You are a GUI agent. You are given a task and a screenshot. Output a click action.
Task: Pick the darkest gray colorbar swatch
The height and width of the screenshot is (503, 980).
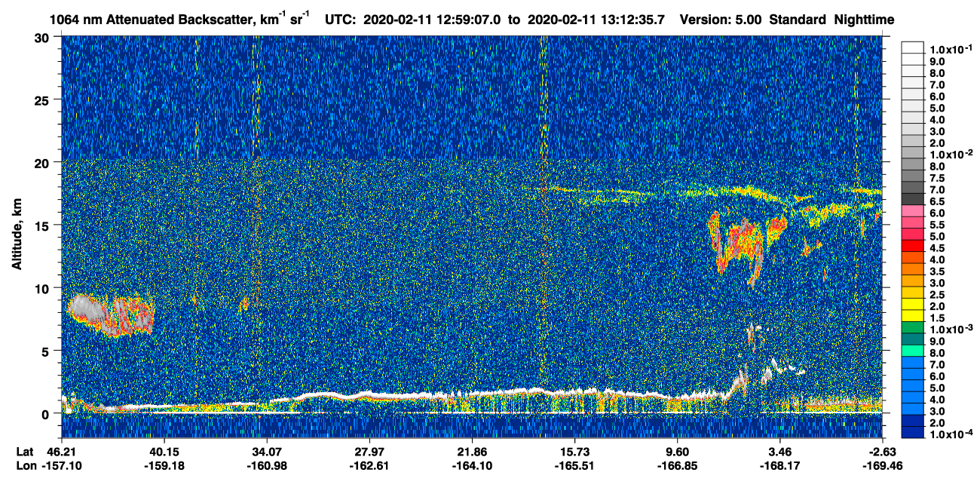(x=913, y=198)
